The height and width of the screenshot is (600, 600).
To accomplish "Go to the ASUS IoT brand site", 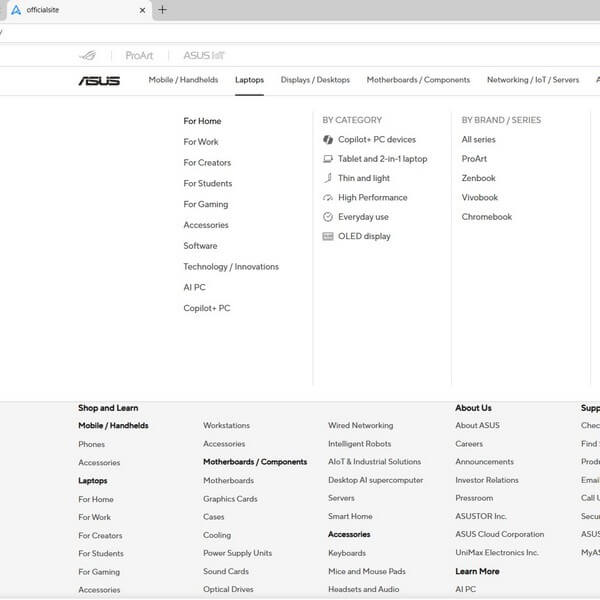I will pyautogui.click(x=204, y=55).
